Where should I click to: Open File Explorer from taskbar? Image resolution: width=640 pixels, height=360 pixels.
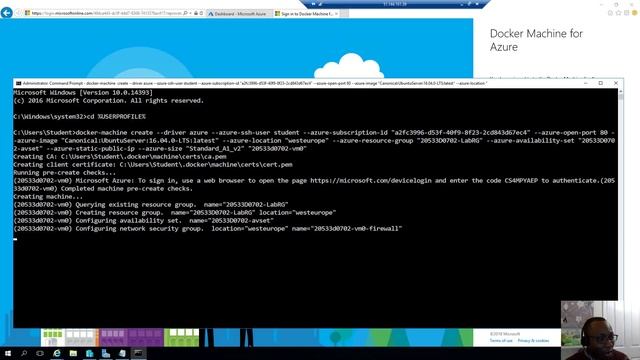73,353
